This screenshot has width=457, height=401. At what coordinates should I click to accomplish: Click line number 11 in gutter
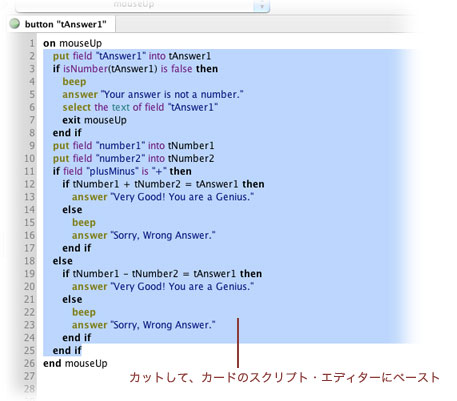29,171
